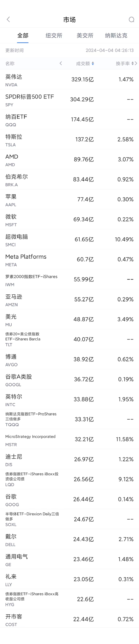This screenshot has height=644, width=139.
Task: Select the 苹果 AAPL entry
Action: click(x=69, y=199)
